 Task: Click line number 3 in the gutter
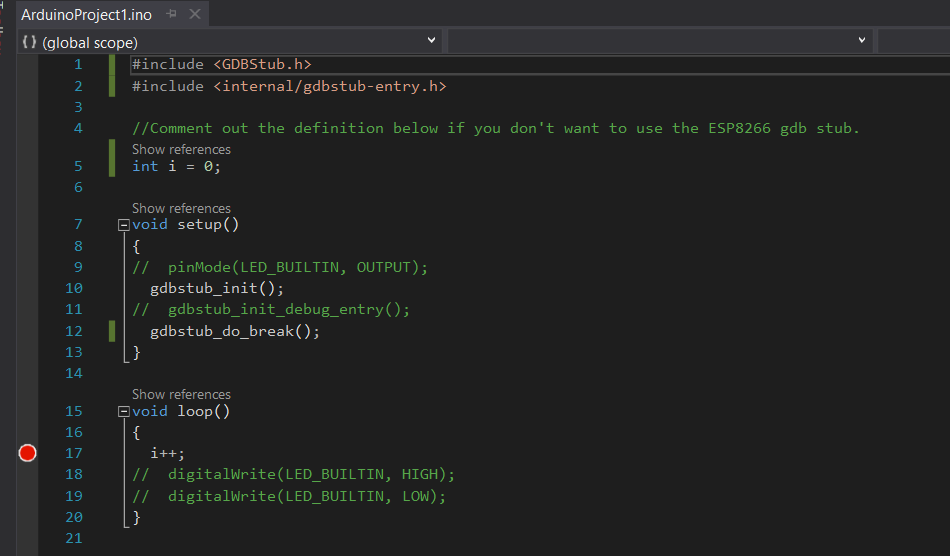click(78, 107)
